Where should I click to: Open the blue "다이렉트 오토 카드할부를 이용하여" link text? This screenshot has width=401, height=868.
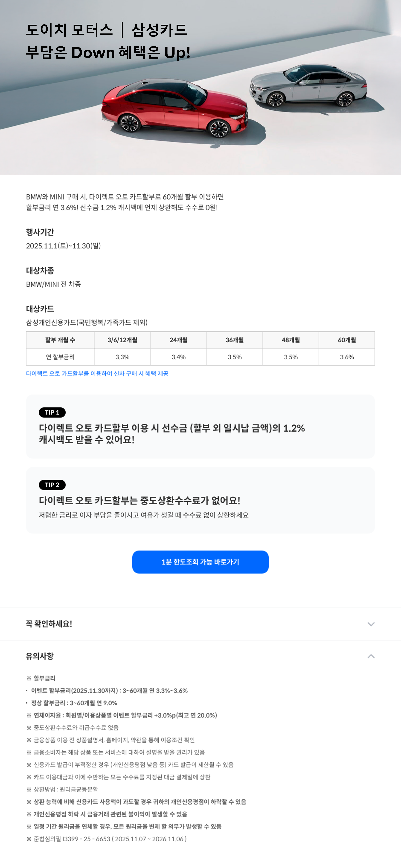[x=97, y=374]
